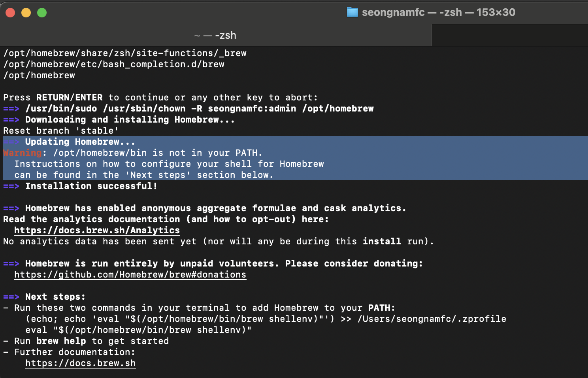Click the '/opt/homebrew/etc/bash_completion.d/brew' line
588x378 pixels.
coord(114,64)
